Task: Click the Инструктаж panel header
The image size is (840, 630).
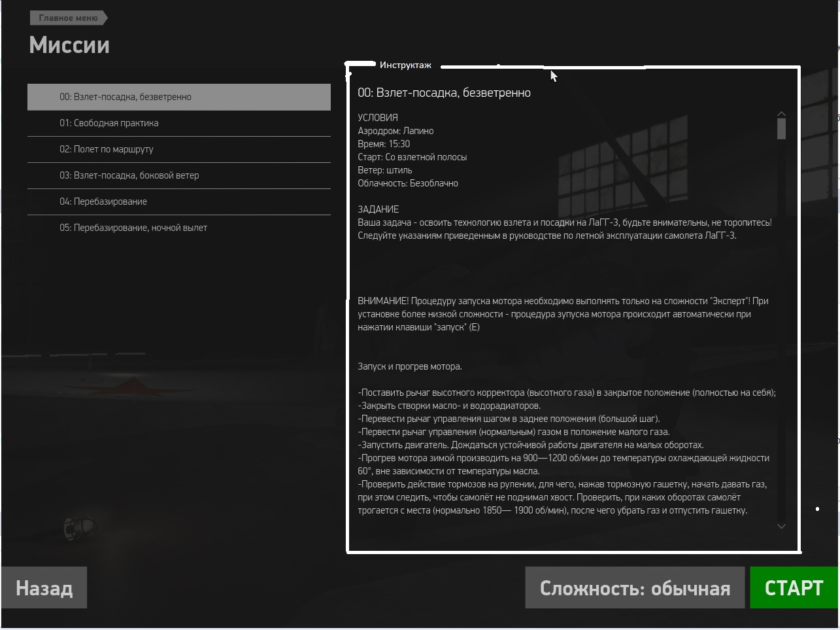Action: [405, 65]
